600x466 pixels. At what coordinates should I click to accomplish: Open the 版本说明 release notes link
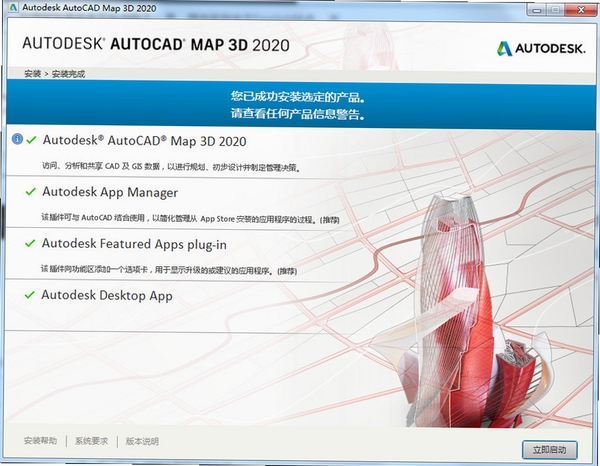(x=142, y=442)
